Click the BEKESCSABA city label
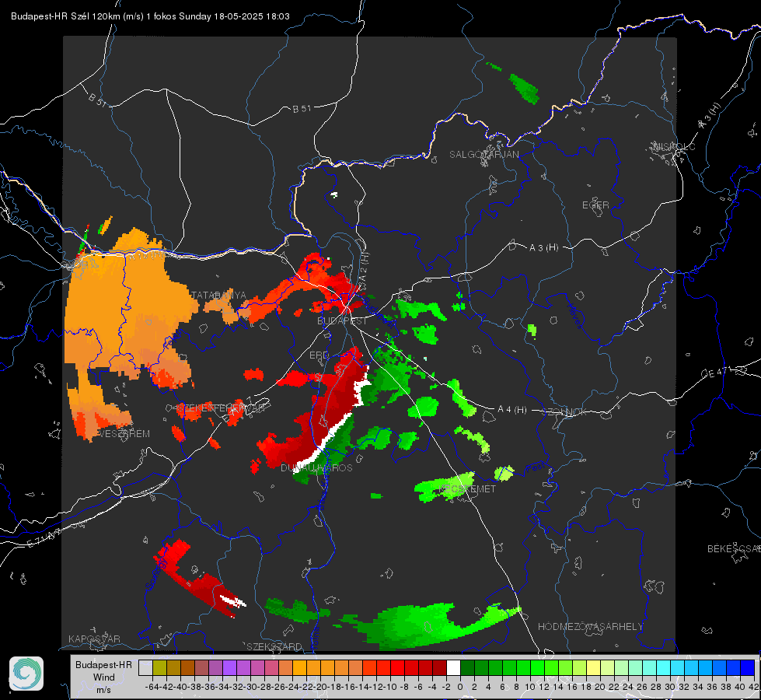The width and height of the screenshot is (761, 700). click(733, 549)
